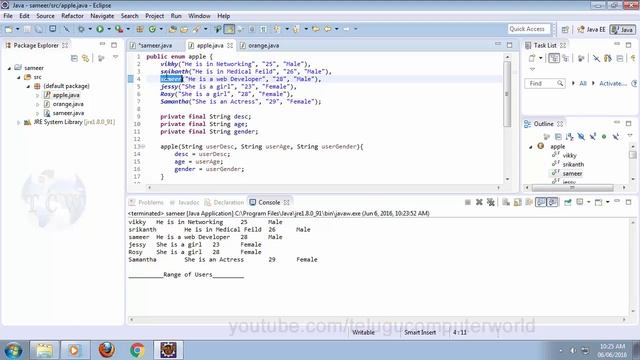Collapse the src folder node
This screenshot has width=640, height=360.
pos(18,77)
